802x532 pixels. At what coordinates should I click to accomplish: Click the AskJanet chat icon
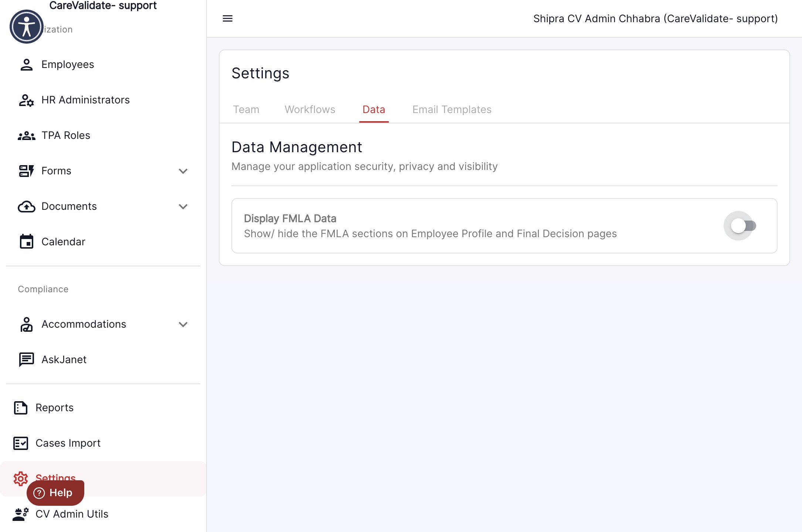[26, 359]
